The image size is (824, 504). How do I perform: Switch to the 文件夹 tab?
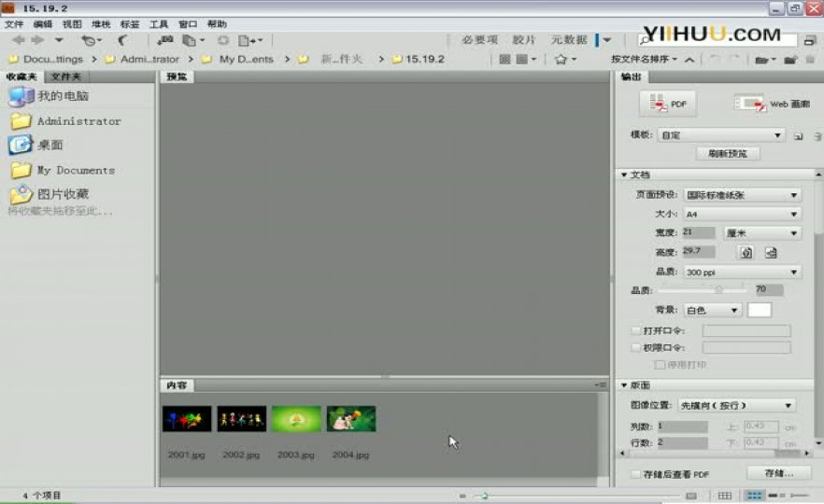[x=66, y=77]
